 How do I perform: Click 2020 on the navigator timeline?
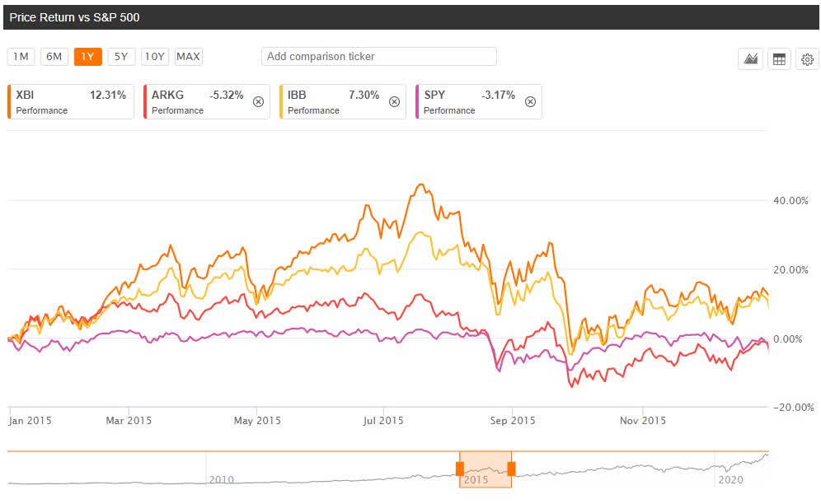tap(730, 479)
